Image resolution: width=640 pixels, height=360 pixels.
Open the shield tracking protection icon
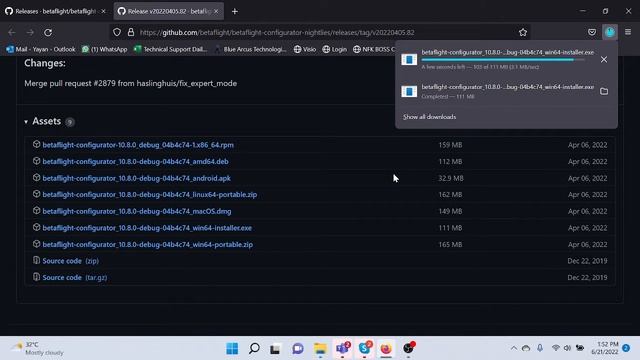pyautogui.click(x=117, y=32)
